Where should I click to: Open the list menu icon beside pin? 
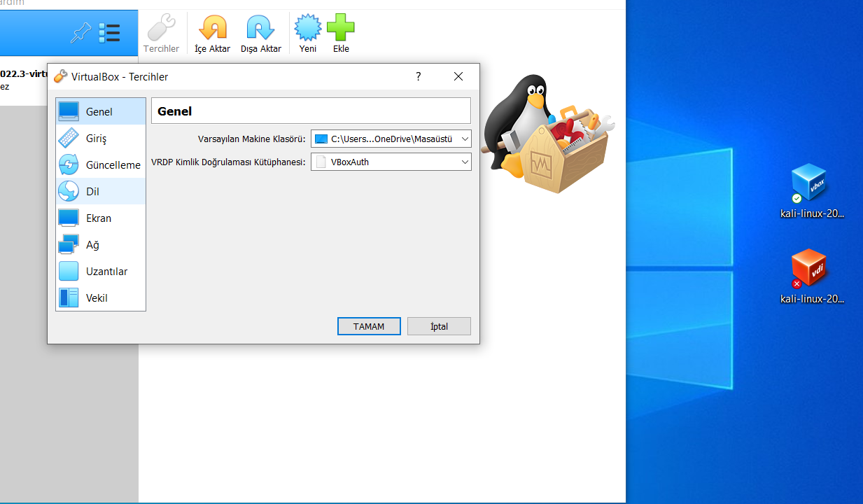[109, 32]
